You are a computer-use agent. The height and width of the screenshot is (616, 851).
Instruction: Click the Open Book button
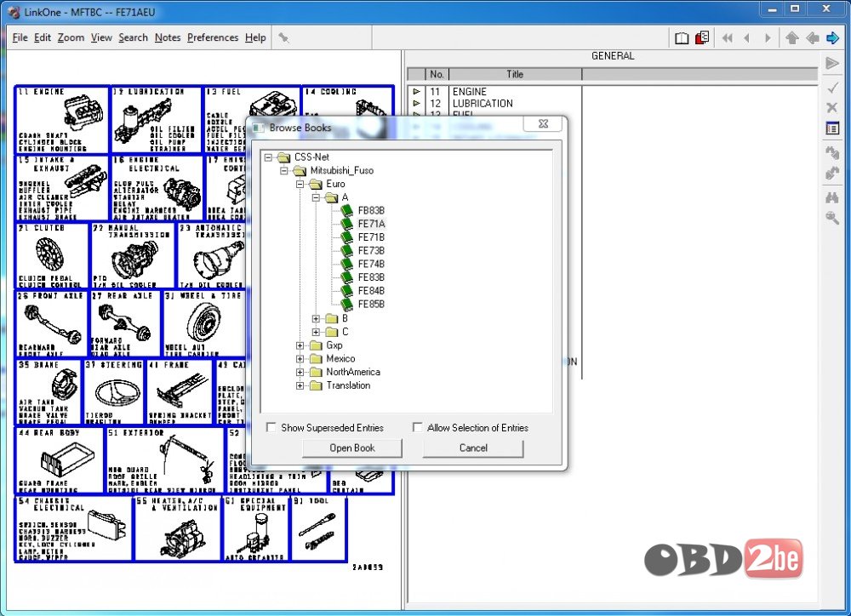click(x=352, y=448)
